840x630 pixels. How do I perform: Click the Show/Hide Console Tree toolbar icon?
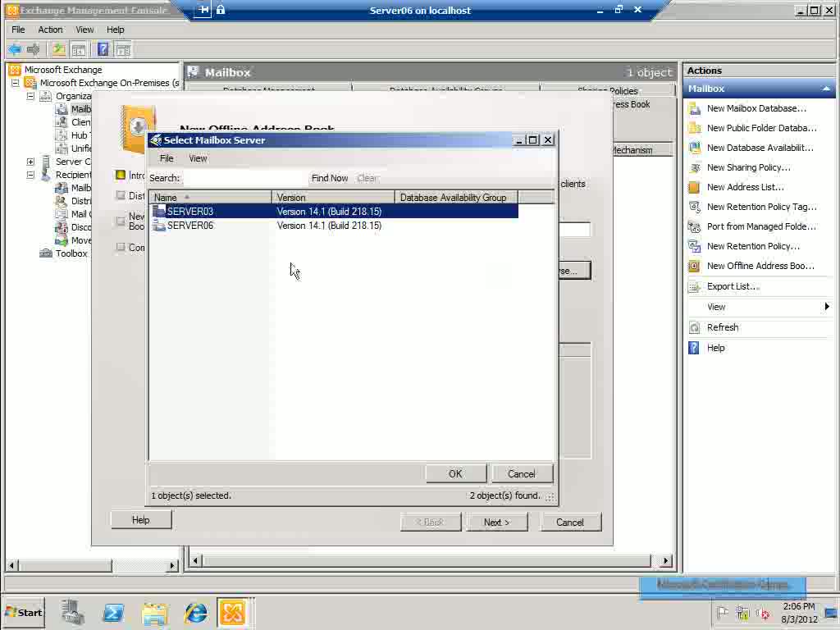pos(79,50)
